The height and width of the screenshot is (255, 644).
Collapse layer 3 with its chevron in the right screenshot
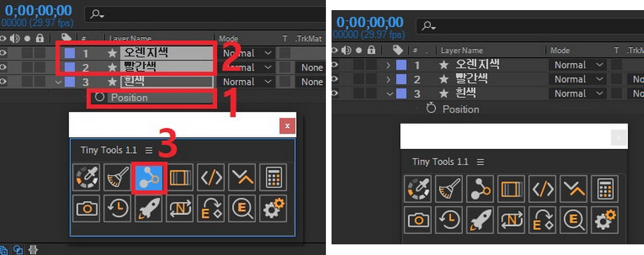click(x=390, y=94)
